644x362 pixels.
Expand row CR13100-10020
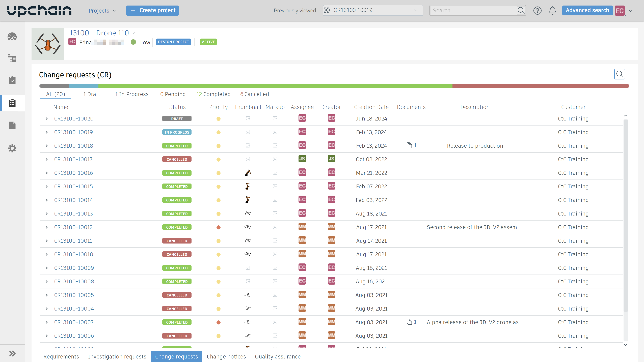pyautogui.click(x=46, y=119)
